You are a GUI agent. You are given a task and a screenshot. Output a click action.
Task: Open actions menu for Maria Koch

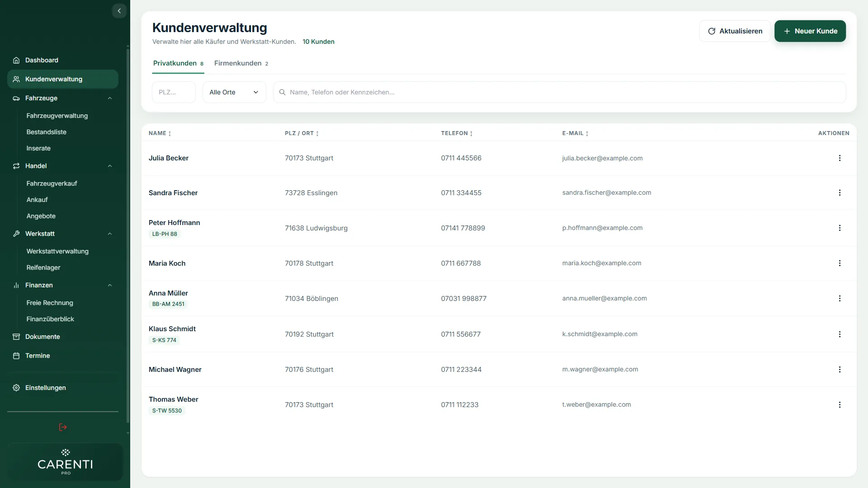click(x=840, y=263)
